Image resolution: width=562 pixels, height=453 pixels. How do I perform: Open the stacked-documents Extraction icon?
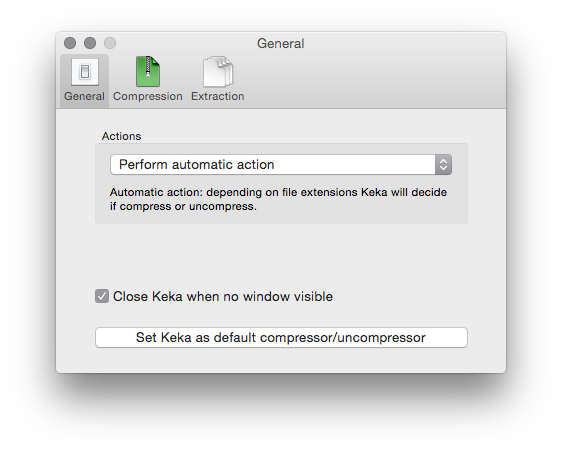tap(218, 71)
